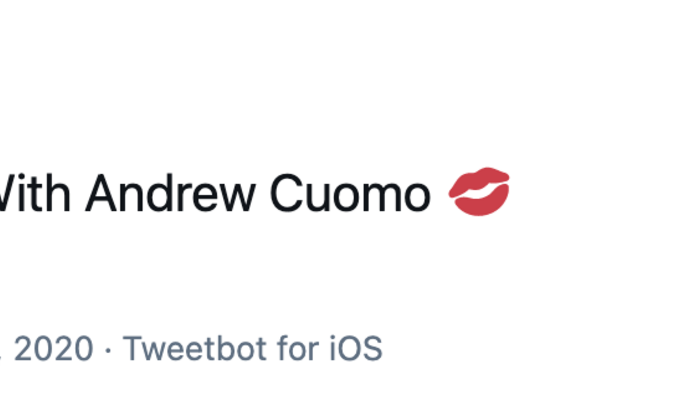
Task: Open the Tweetbot for iOS source link
Action: tap(252, 349)
